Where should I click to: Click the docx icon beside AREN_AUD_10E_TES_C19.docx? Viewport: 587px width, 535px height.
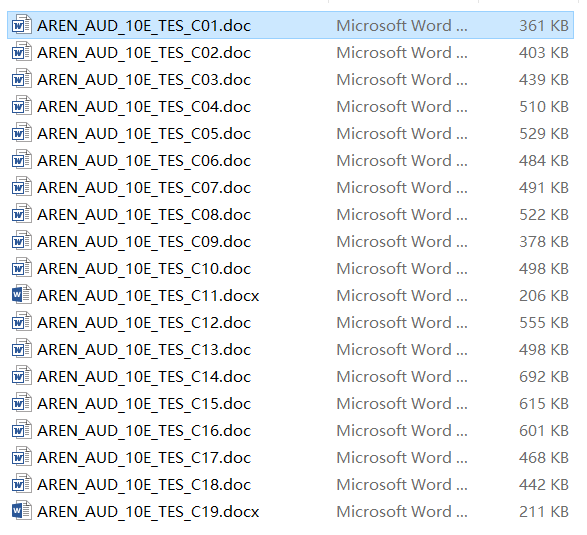(21, 511)
